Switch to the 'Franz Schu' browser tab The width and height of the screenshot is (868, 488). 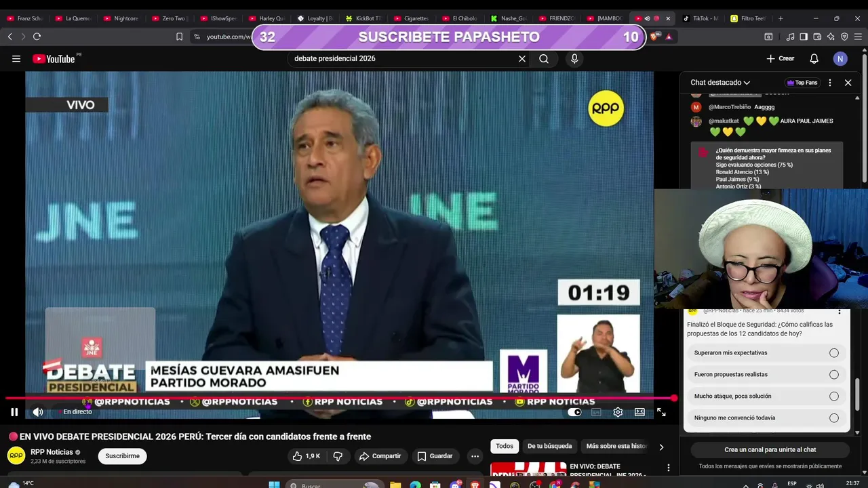coord(24,18)
